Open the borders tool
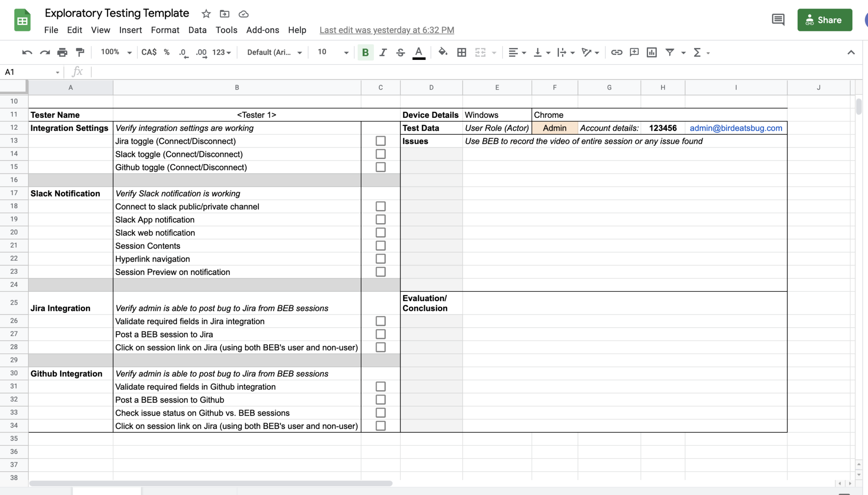This screenshot has height=495, width=868. pyautogui.click(x=461, y=52)
